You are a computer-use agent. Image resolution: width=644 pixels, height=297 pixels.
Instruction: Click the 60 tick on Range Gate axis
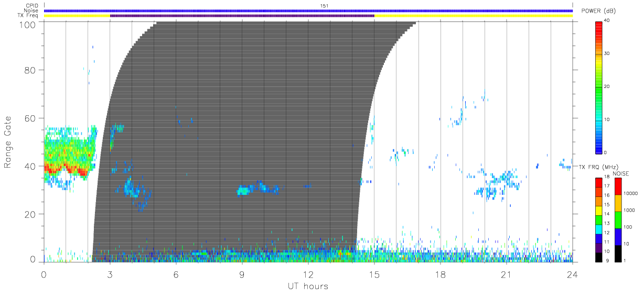tap(30, 118)
